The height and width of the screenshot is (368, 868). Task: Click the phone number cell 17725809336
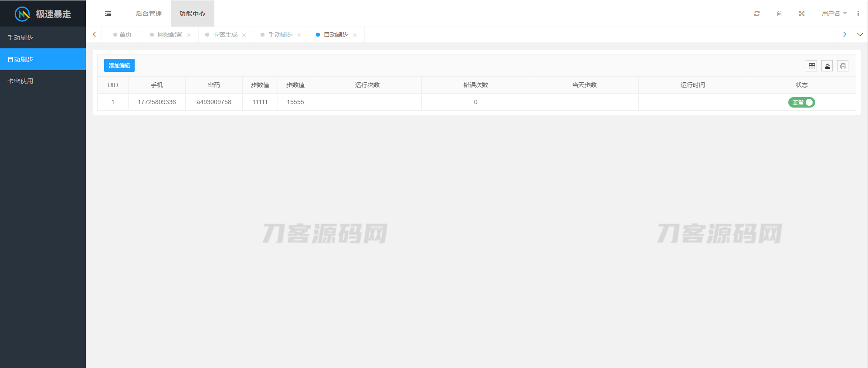pyautogui.click(x=157, y=102)
